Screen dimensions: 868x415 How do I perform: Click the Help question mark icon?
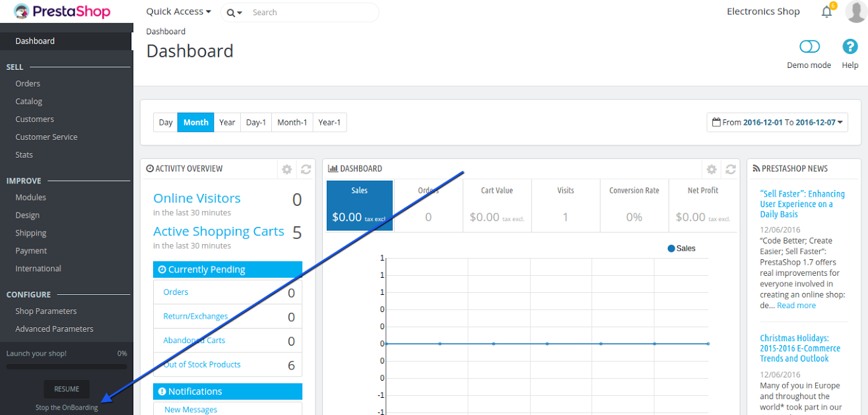[x=850, y=47]
